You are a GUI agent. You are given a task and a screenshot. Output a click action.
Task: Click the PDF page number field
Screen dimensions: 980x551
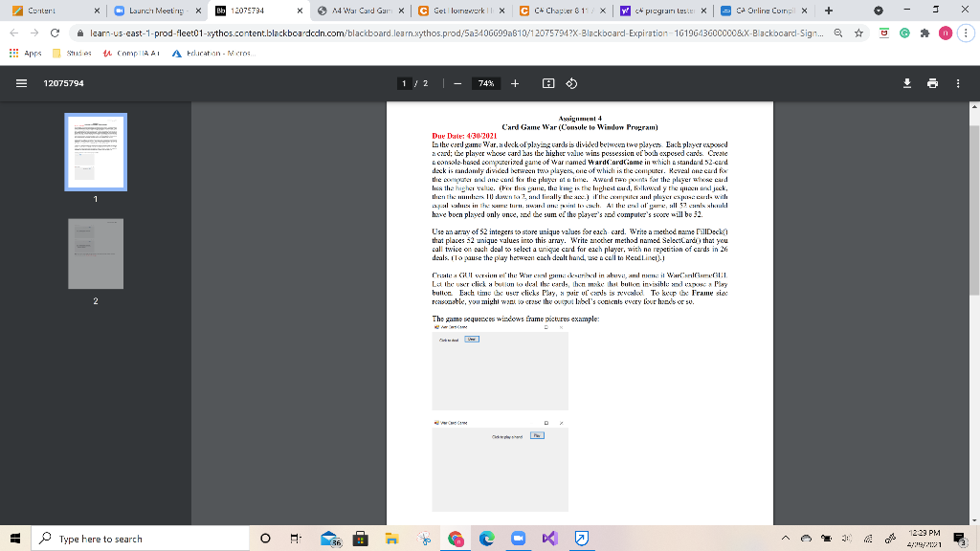click(x=405, y=83)
